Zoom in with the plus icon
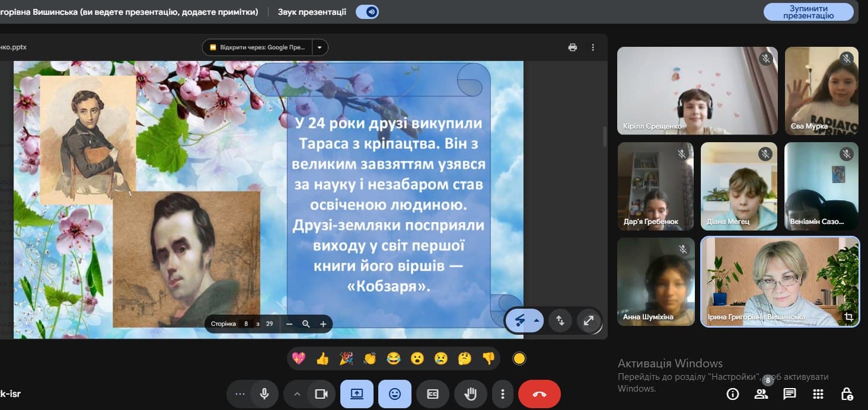Viewport: 868px width, 410px height. pos(323,323)
